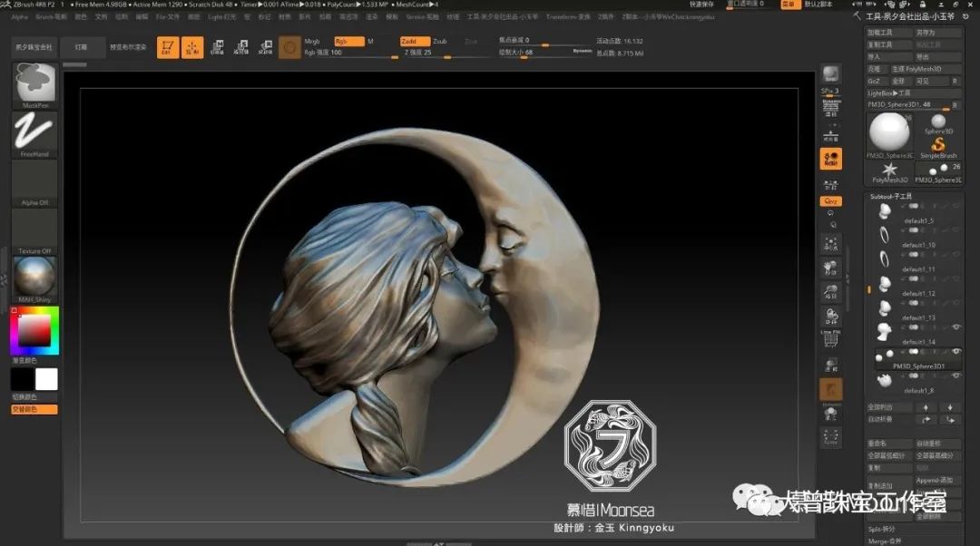Select the PolyMesh3D star tool
Viewport: 980px width, 546px height.
pos(888,172)
